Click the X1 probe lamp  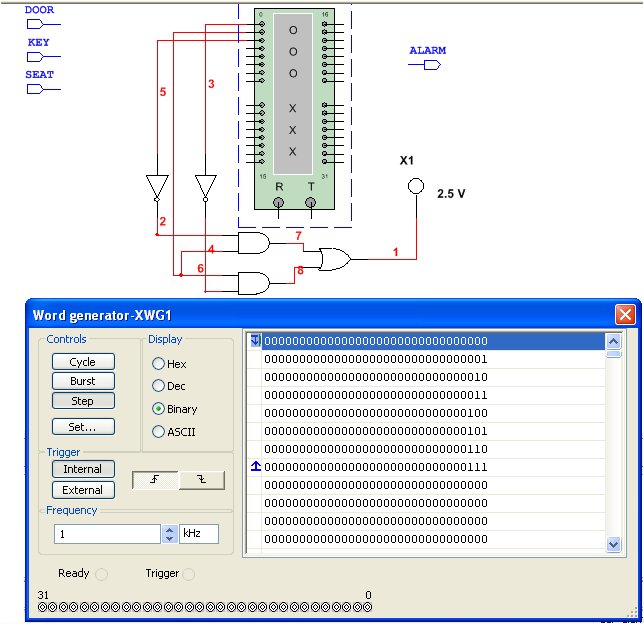(x=415, y=188)
